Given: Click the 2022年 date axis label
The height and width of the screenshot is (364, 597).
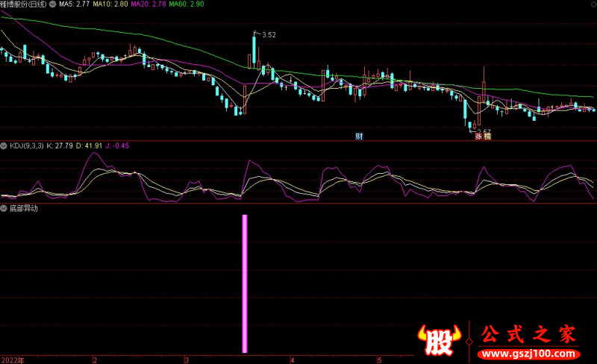Looking at the screenshot, I should (x=13, y=360).
